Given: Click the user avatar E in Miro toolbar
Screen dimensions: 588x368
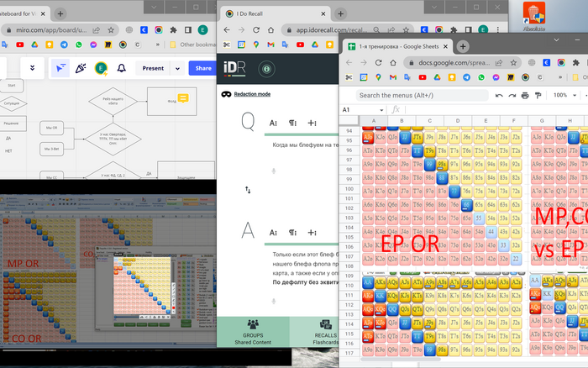Looking at the screenshot, I should 101,68.
